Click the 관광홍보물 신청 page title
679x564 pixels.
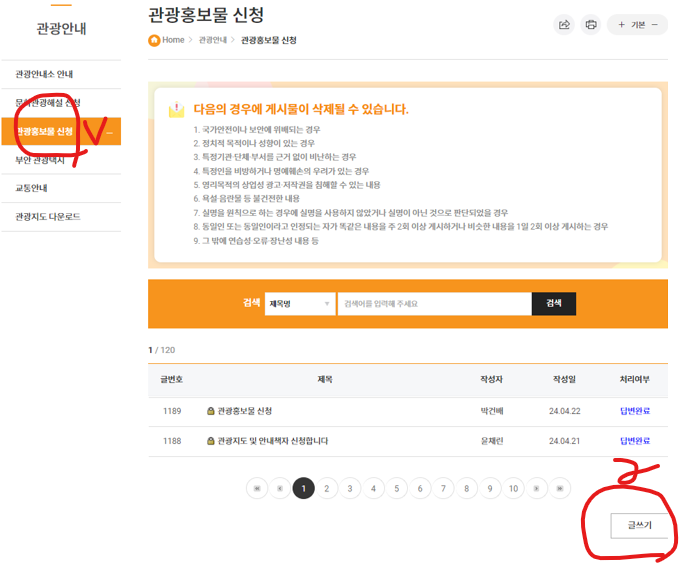pyautogui.click(x=206, y=15)
